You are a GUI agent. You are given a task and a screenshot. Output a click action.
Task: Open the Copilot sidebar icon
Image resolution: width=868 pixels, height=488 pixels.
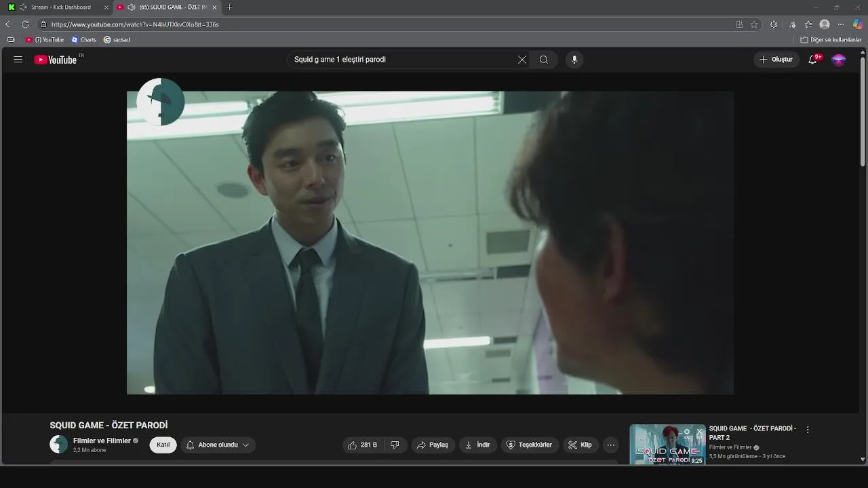858,24
